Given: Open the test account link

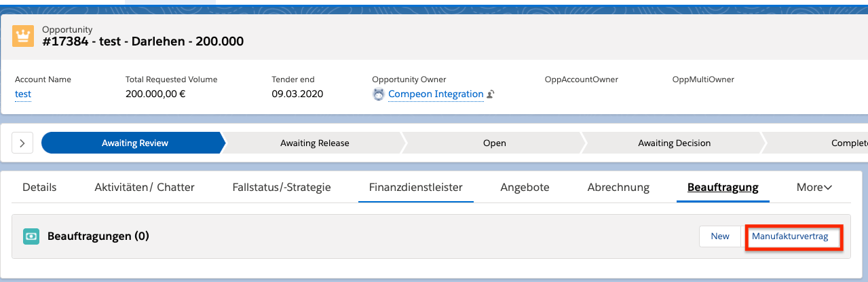Looking at the screenshot, I should (23, 94).
